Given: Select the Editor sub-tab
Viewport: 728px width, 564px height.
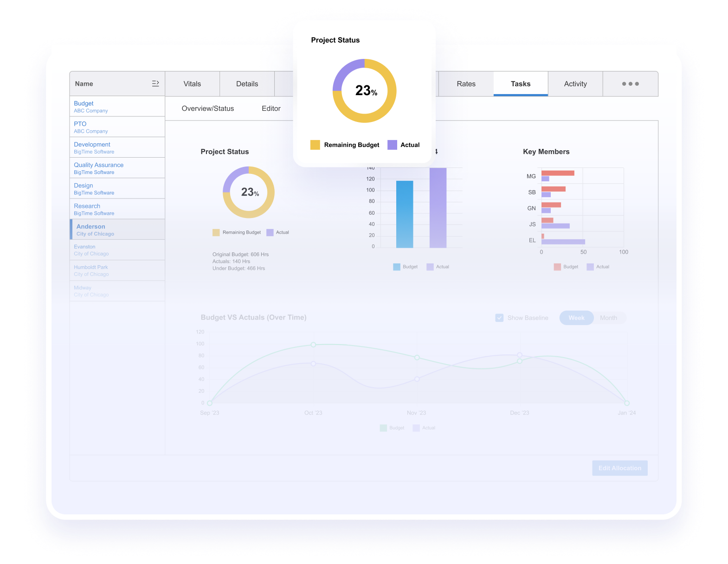Looking at the screenshot, I should point(271,109).
